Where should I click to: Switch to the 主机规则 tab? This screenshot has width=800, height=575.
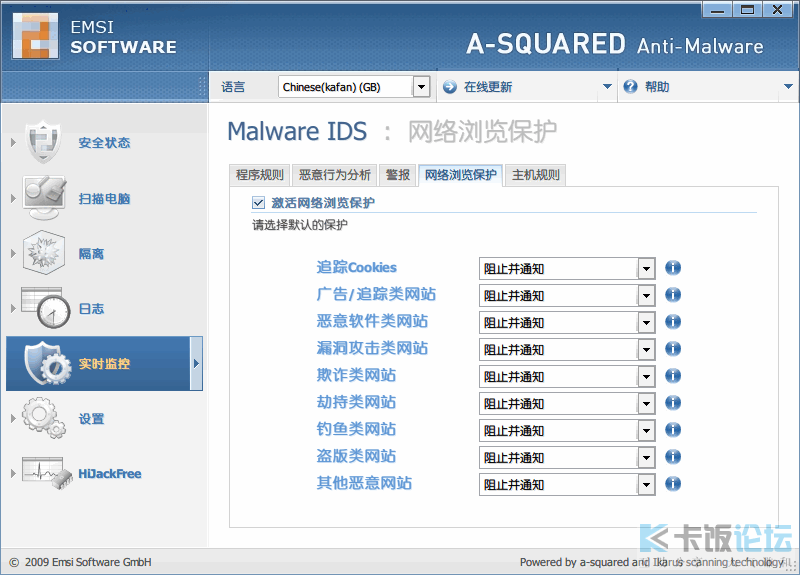(x=536, y=175)
